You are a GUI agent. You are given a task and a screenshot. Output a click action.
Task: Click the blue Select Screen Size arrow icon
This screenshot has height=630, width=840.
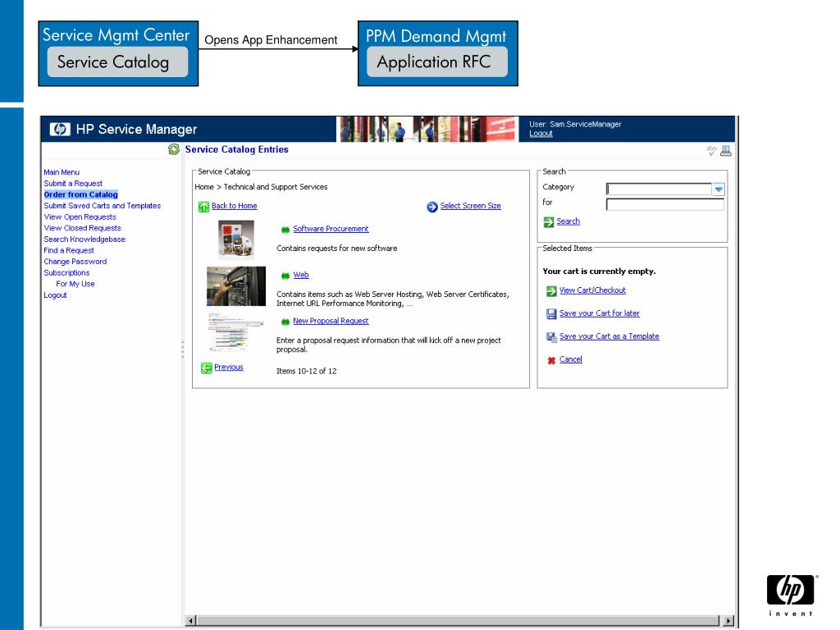[432, 207]
